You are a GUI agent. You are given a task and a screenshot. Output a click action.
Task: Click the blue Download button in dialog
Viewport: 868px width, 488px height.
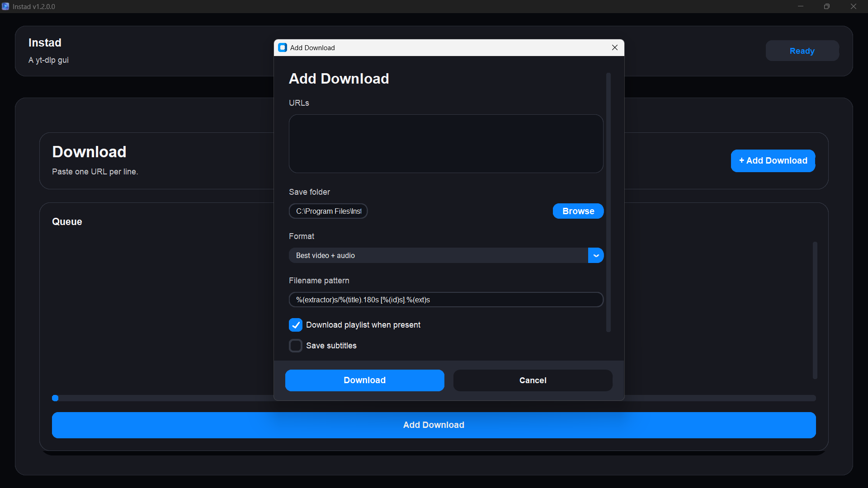(x=364, y=380)
